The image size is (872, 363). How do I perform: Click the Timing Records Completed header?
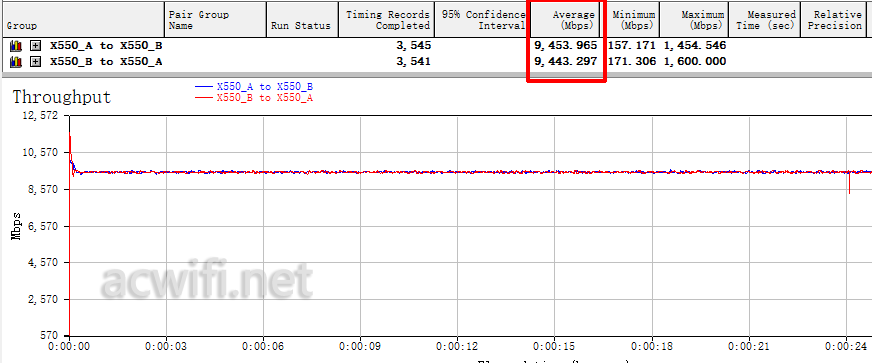pos(387,19)
